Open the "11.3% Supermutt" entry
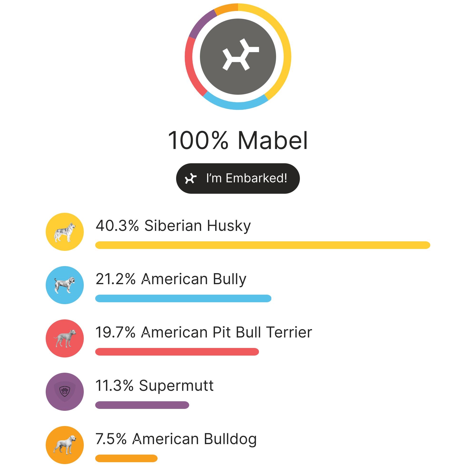Viewport: 476px width, 476px height. [154, 385]
